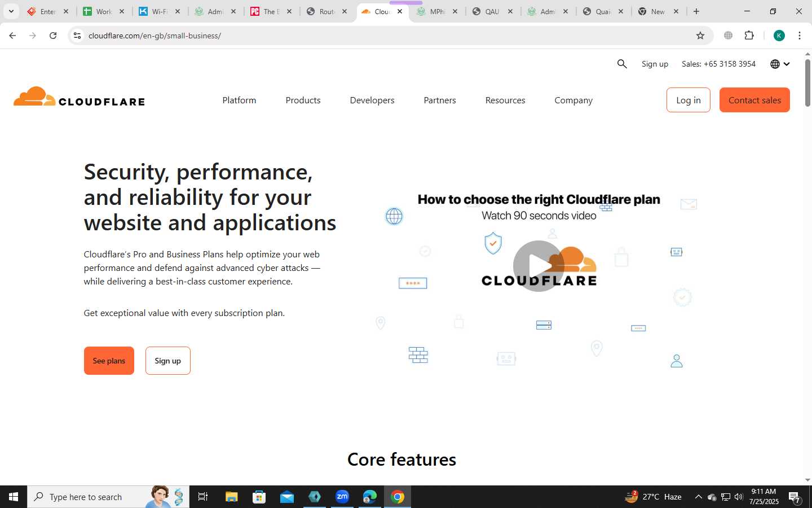Viewport: 812px width, 508px height.
Task: Switch to the MPhil tab
Action: [x=437, y=11]
